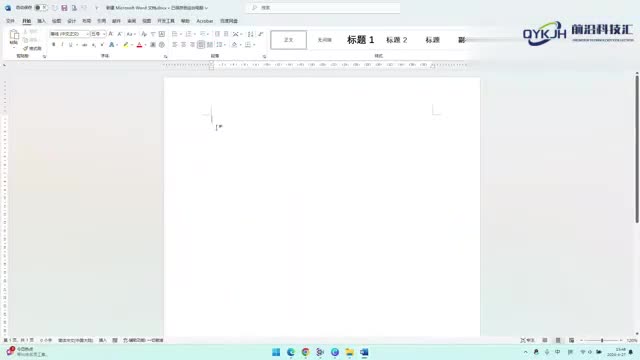The width and height of the screenshot is (640, 360).
Task: Toggle Strikethrough formatting
Action: coord(84,45)
